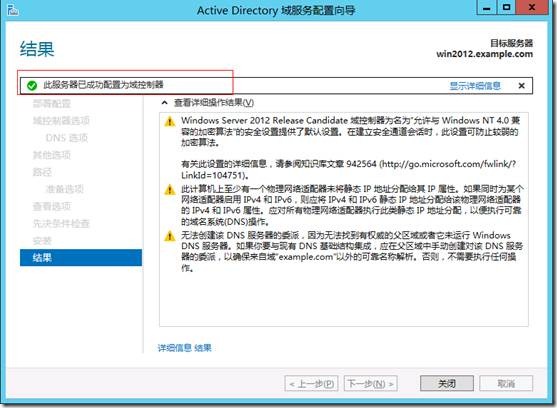Click the wizard icon in title bar
557x408 pixels.
click(12, 10)
